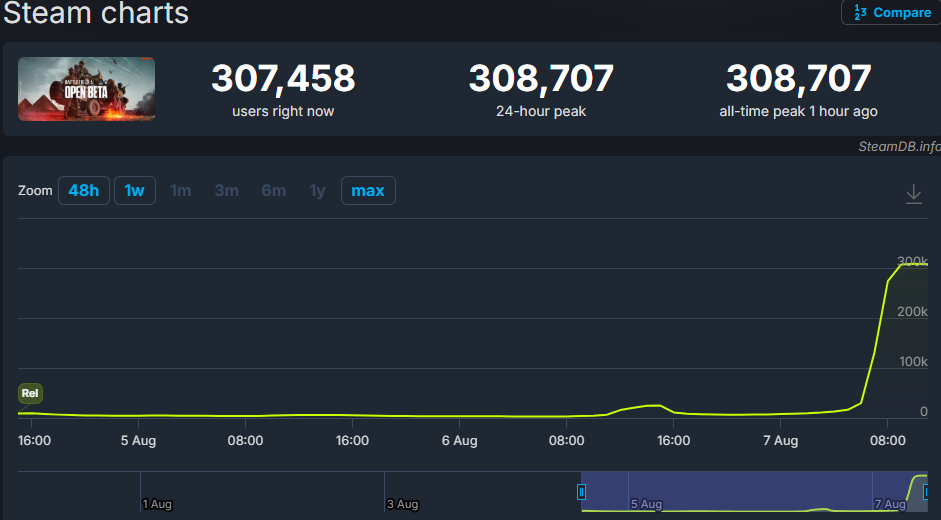Click the highlighted navigator selection range

(754, 491)
